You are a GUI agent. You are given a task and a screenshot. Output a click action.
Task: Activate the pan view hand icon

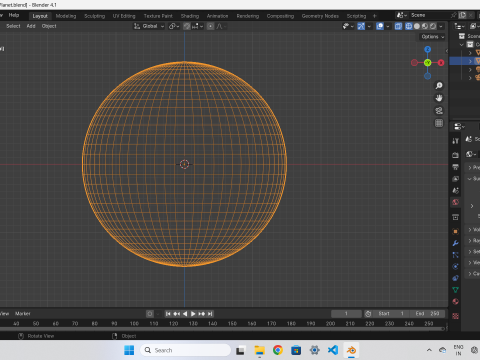pos(439,98)
